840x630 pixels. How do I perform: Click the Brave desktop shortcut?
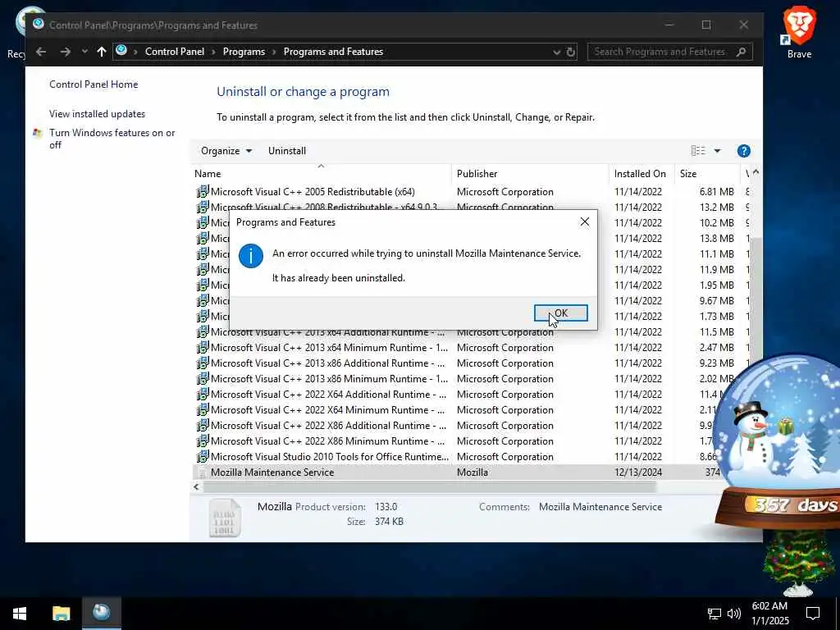click(799, 31)
